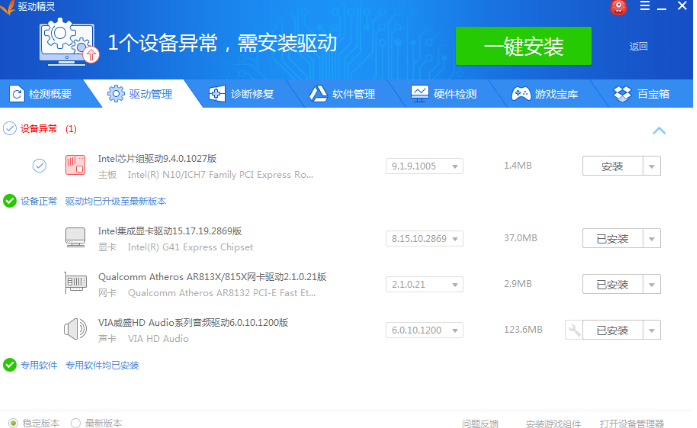Click the 打开设备管理器 link
The image size is (697, 428).
631,423
